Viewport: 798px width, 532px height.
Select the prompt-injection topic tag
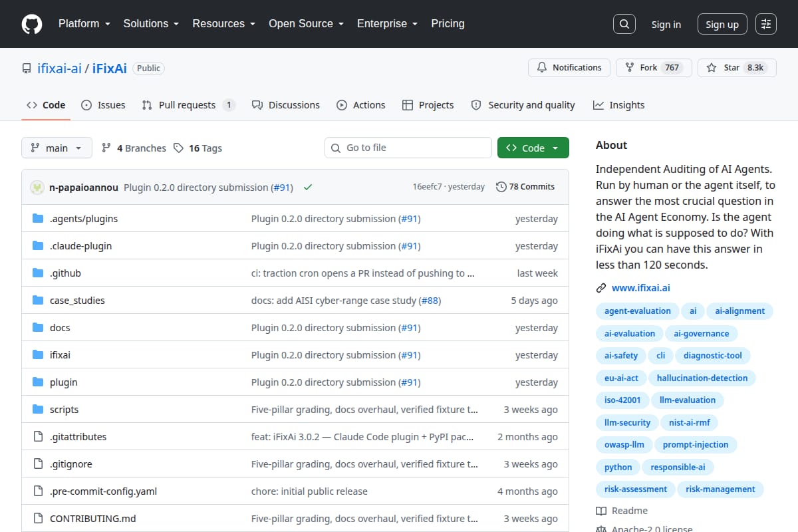tap(696, 445)
